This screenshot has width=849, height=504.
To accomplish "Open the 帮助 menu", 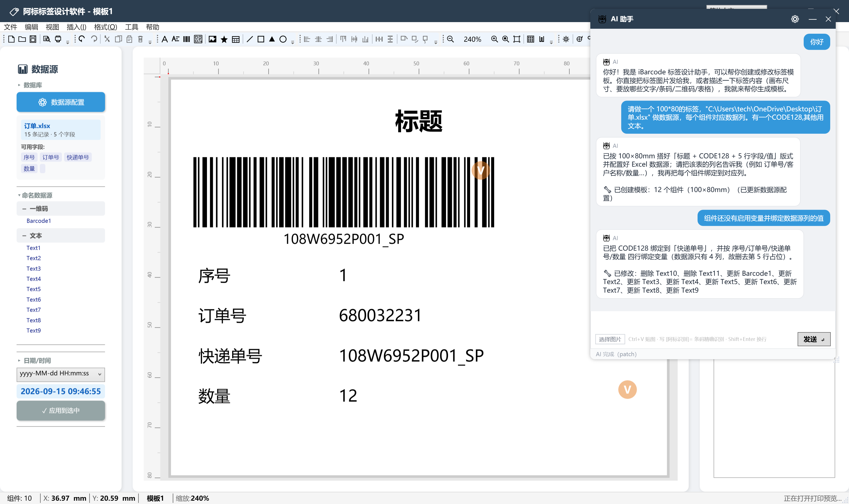I will pyautogui.click(x=153, y=27).
